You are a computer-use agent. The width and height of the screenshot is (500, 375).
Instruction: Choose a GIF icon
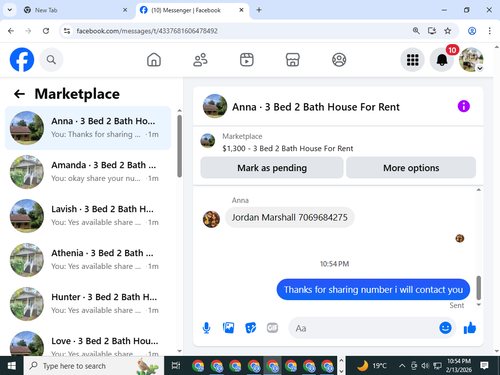pyautogui.click(x=272, y=328)
